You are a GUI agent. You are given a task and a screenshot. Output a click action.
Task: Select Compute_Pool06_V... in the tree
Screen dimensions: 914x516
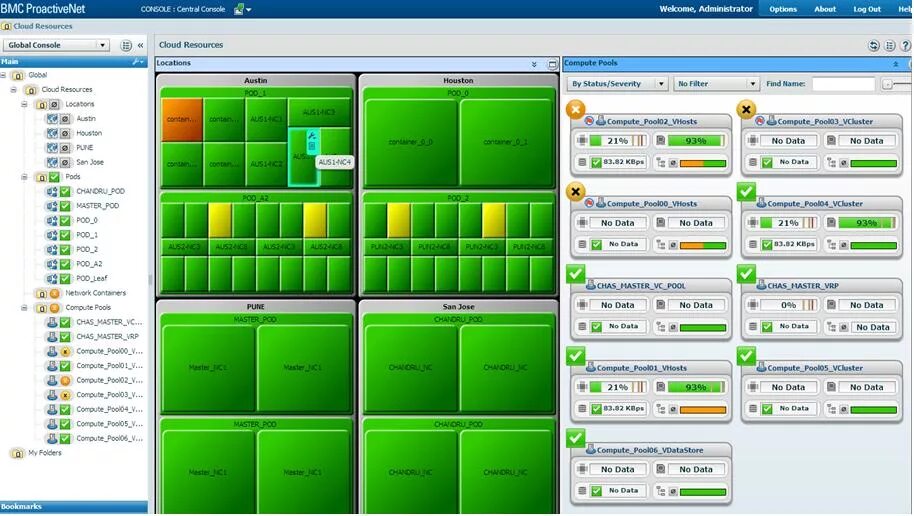[109, 438]
